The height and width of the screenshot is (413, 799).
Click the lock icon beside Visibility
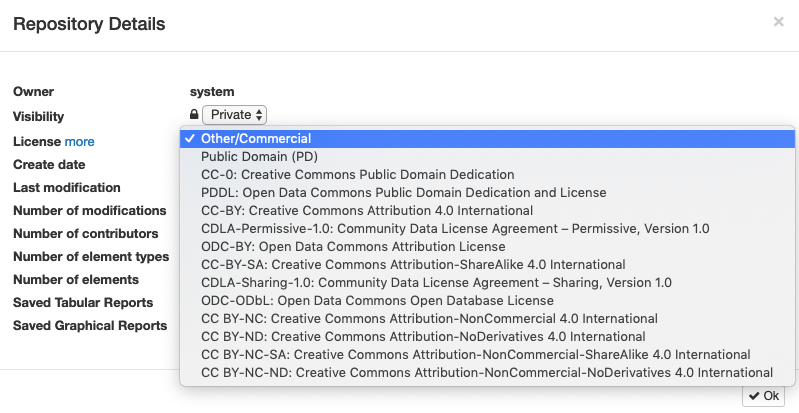coord(194,114)
